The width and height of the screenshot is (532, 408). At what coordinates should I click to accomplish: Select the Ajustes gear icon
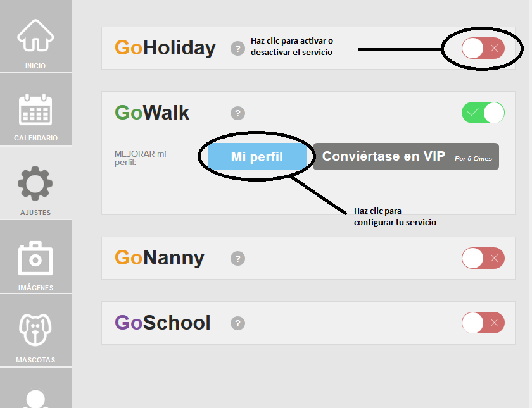pyautogui.click(x=35, y=184)
